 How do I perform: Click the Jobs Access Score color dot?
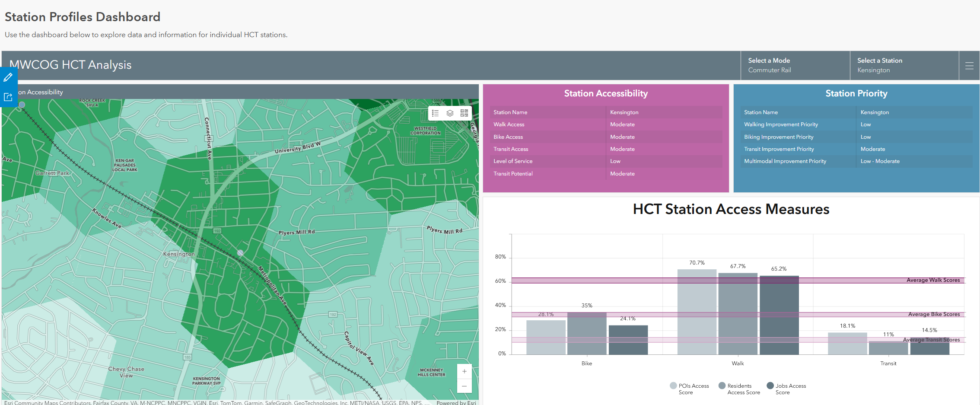pos(770,386)
